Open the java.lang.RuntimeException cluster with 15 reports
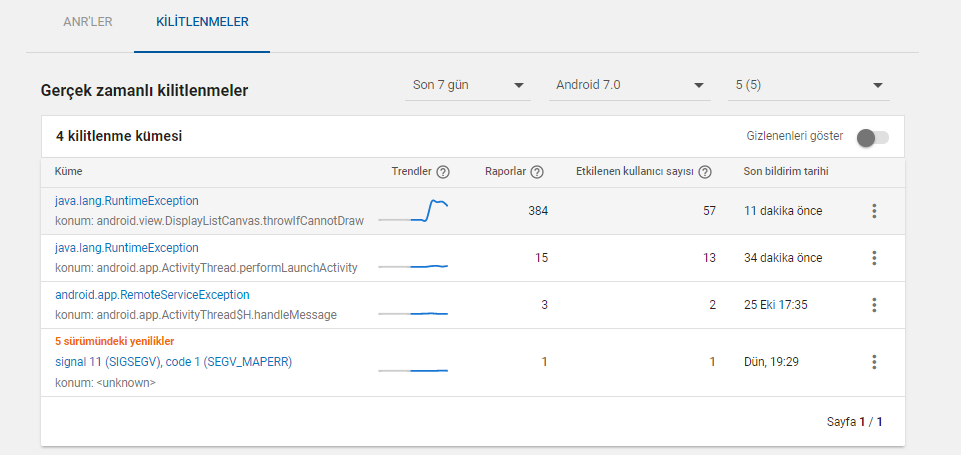Screen dimensions: 961x455 point(127,248)
